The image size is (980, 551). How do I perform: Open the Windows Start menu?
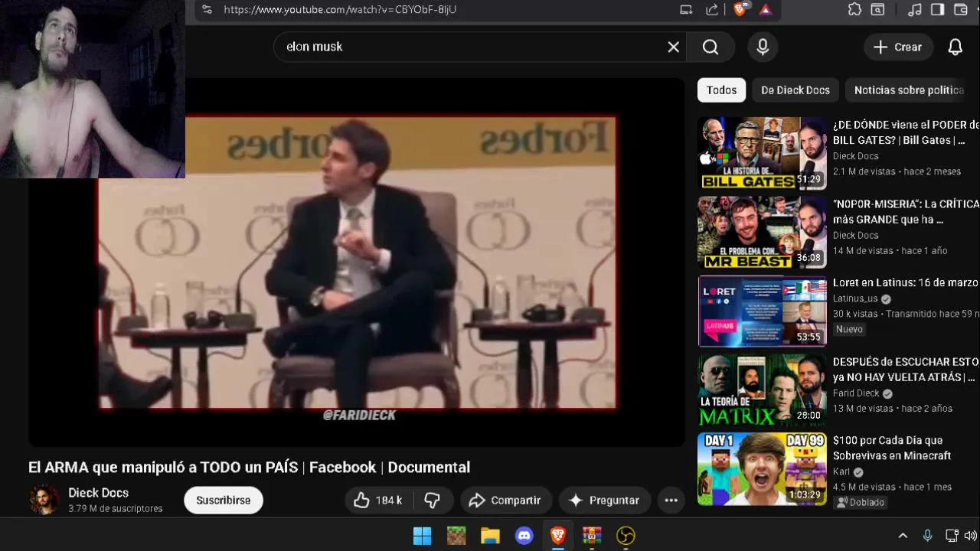coord(422,536)
